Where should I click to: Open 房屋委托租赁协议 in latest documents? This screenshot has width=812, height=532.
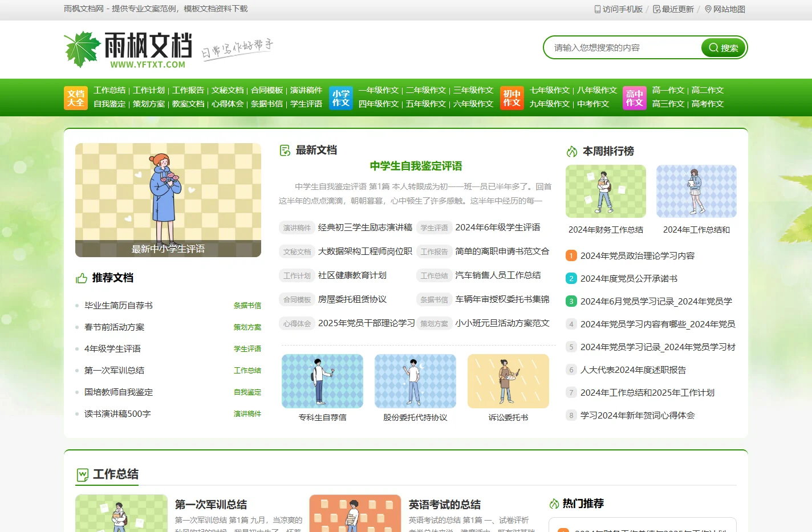click(352, 299)
